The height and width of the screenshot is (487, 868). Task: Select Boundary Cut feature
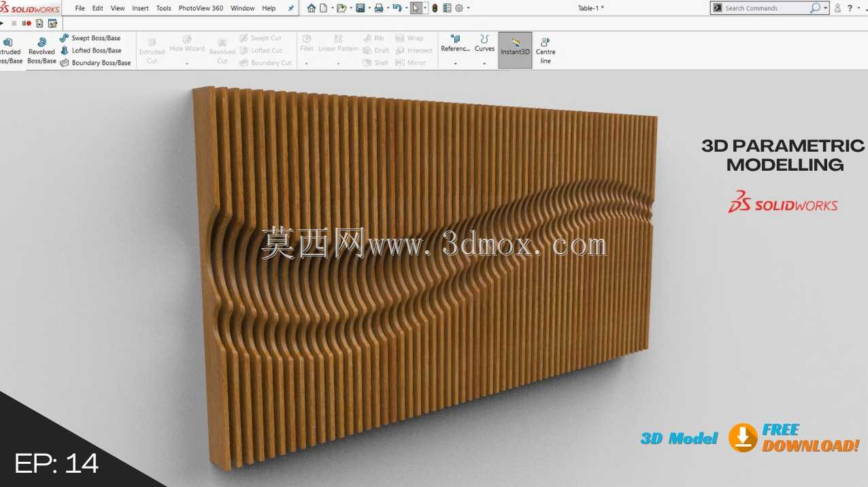click(265, 63)
